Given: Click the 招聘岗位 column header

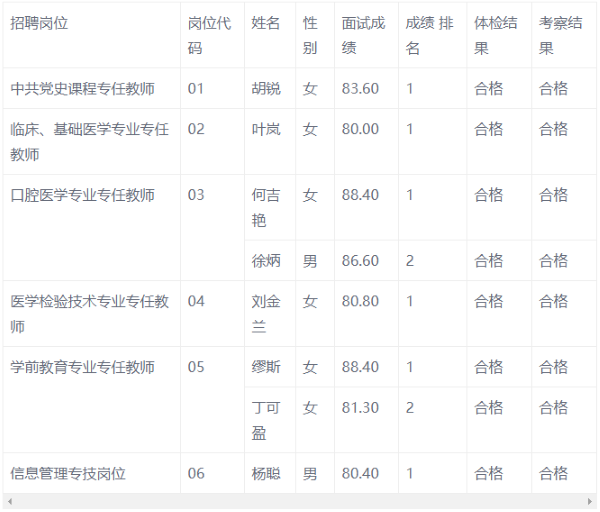Looking at the screenshot, I should (41, 23).
